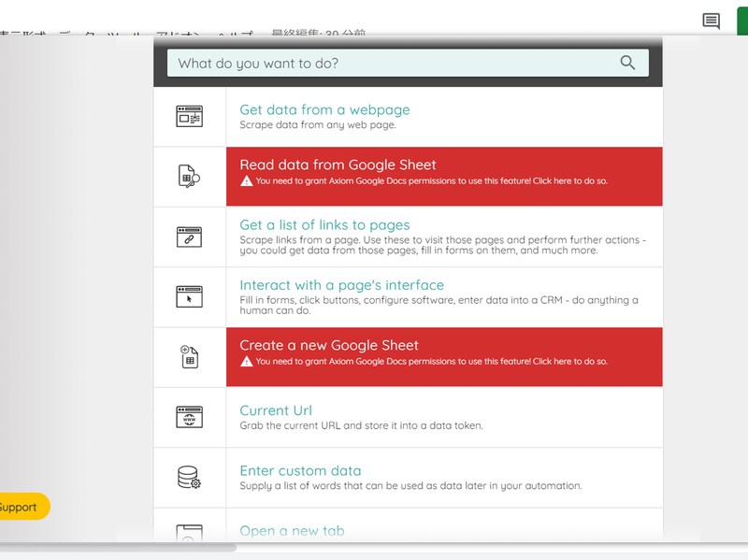Click the 'Read data from Google Sheet' icon
748x560 pixels.
click(x=189, y=176)
